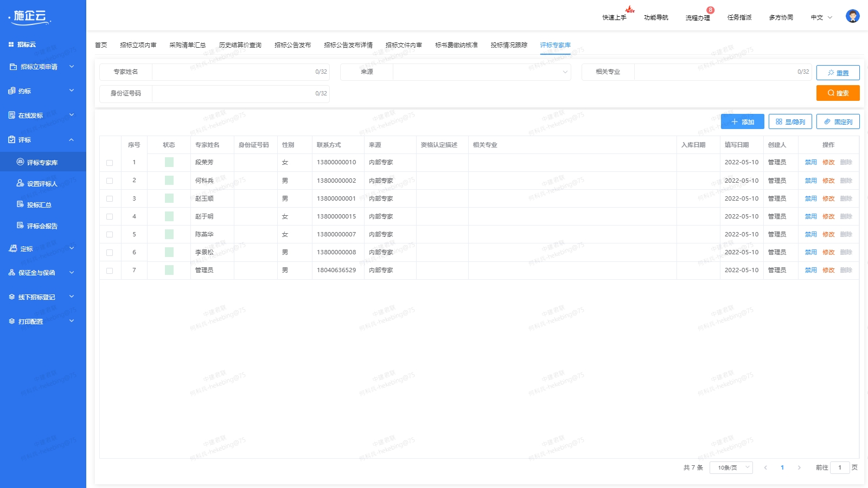Click the magnifier icon on 搜索 button
This screenshot has height=488, width=868.
pyautogui.click(x=831, y=93)
